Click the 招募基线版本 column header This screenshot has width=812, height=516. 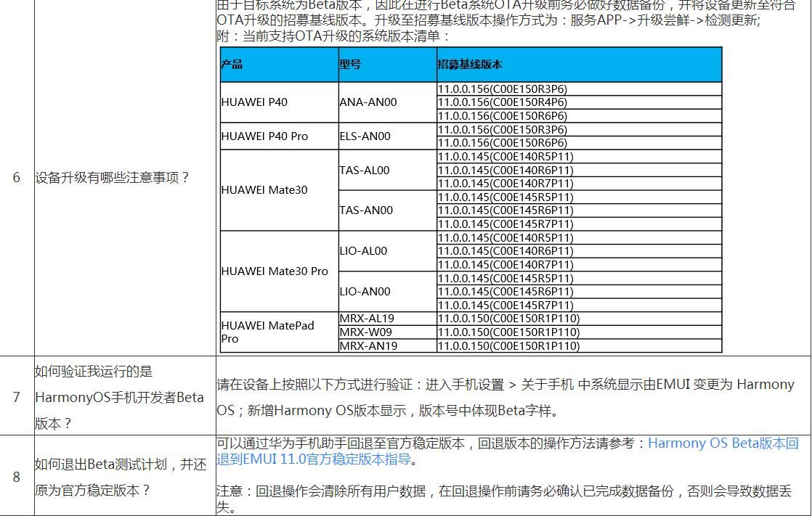click(579, 65)
